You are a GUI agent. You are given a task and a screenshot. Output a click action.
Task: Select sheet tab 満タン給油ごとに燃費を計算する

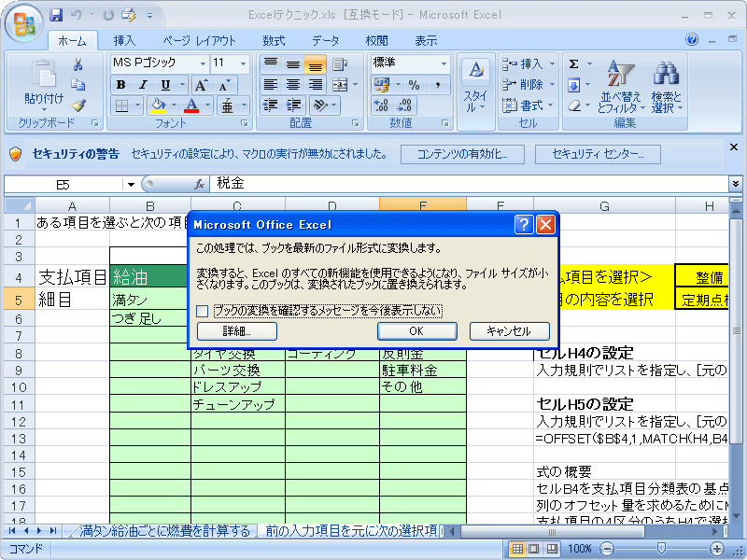point(164,530)
